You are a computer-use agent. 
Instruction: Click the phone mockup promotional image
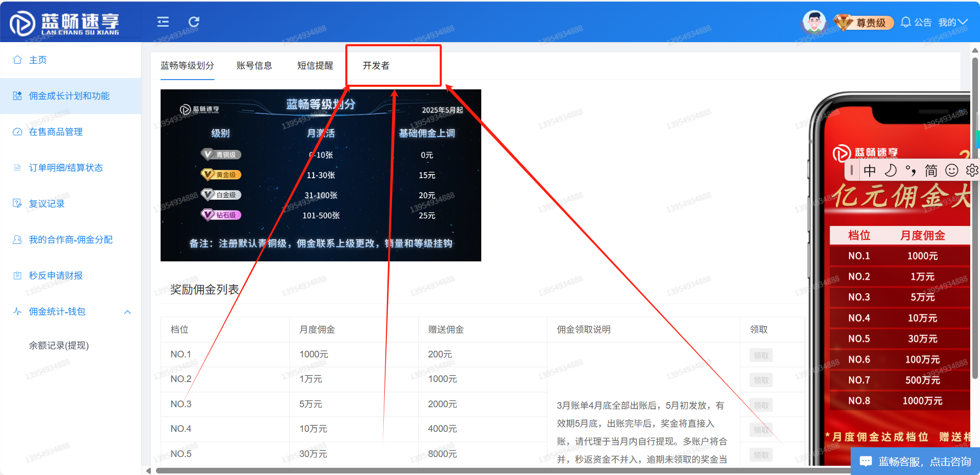[890, 280]
